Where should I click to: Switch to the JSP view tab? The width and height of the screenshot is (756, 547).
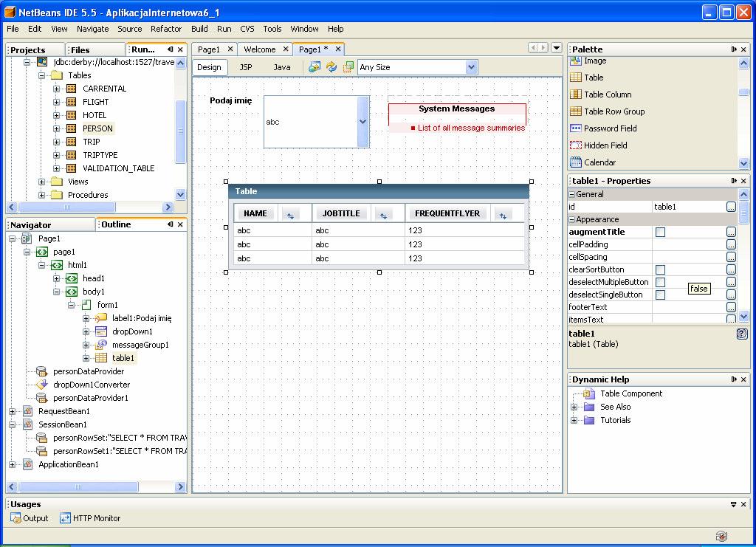[x=246, y=67]
